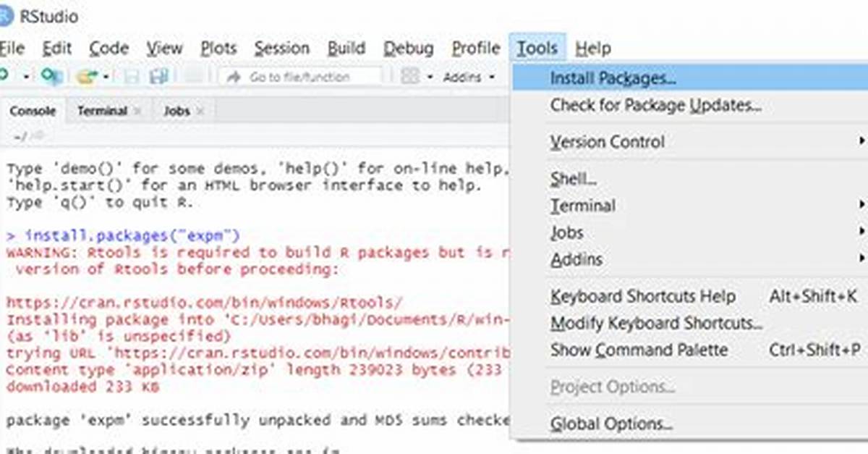Click the Go to file/function search field

[x=299, y=77]
